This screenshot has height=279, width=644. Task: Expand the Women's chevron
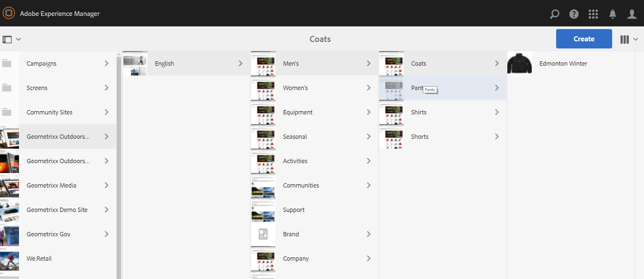click(369, 88)
